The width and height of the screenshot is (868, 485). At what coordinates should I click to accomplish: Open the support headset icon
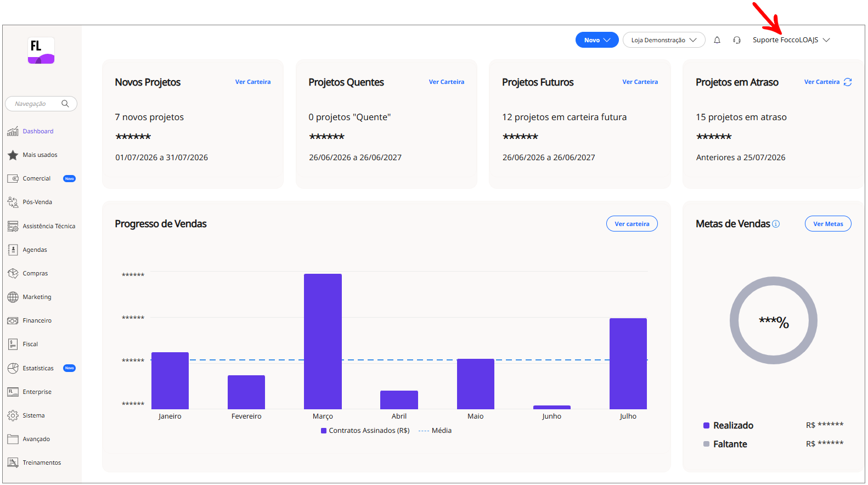(x=737, y=40)
